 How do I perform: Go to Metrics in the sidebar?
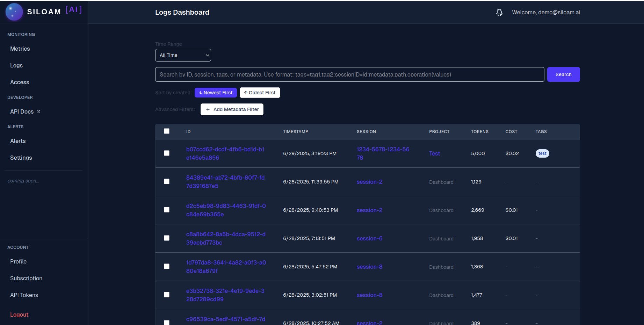pos(20,49)
